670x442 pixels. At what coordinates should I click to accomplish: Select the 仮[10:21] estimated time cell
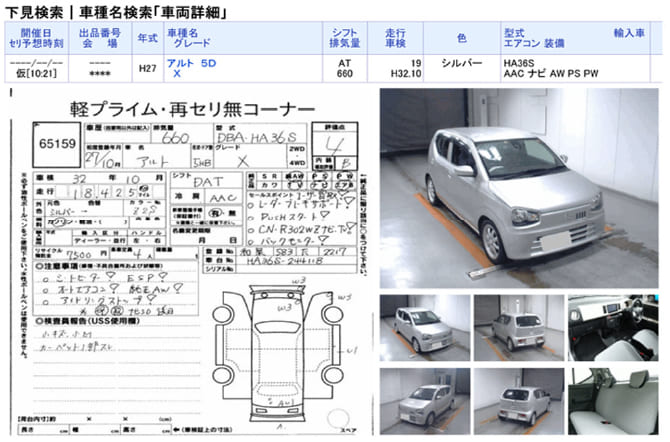pyautogui.click(x=36, y=74)
